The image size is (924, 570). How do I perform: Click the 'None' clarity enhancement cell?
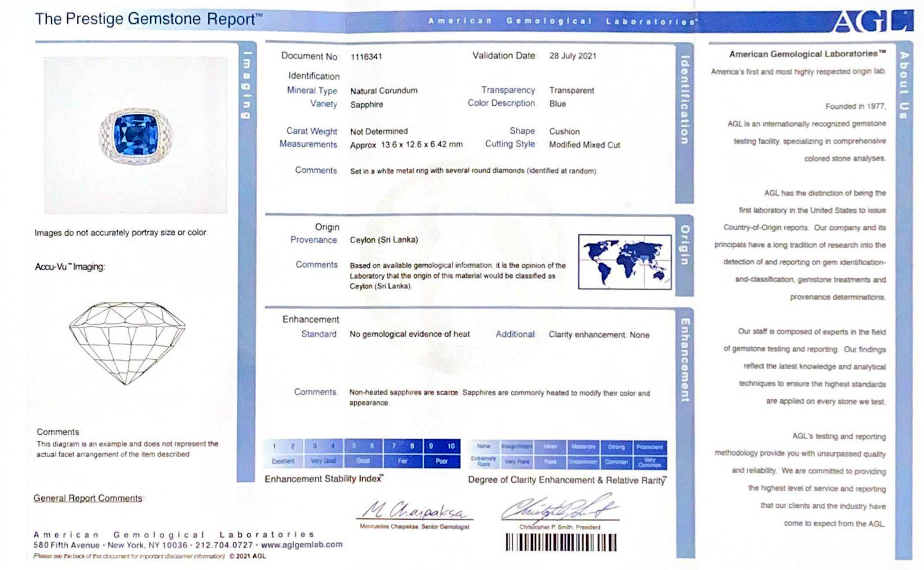(483, 446)
